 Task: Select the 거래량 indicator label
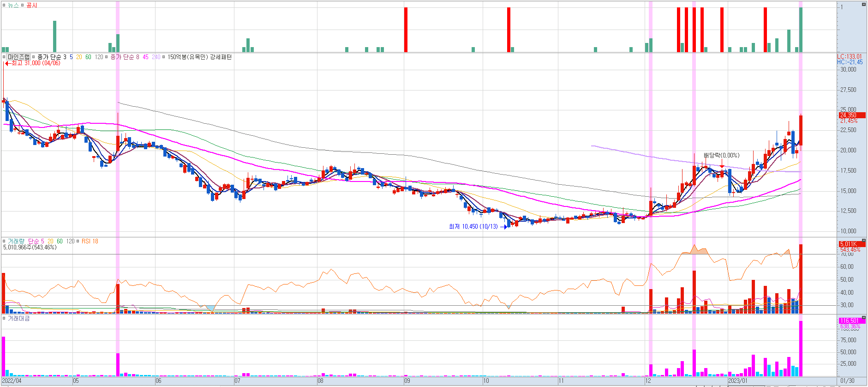16,241
